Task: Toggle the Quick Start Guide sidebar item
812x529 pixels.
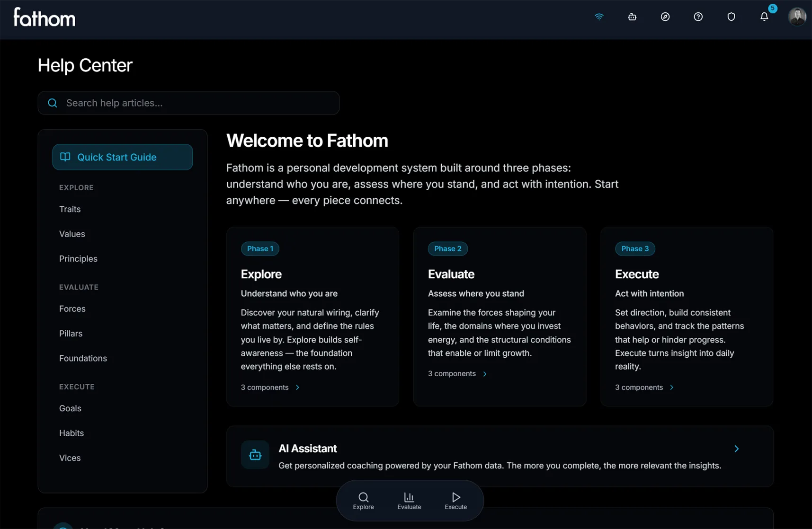Action: point(122,157)
